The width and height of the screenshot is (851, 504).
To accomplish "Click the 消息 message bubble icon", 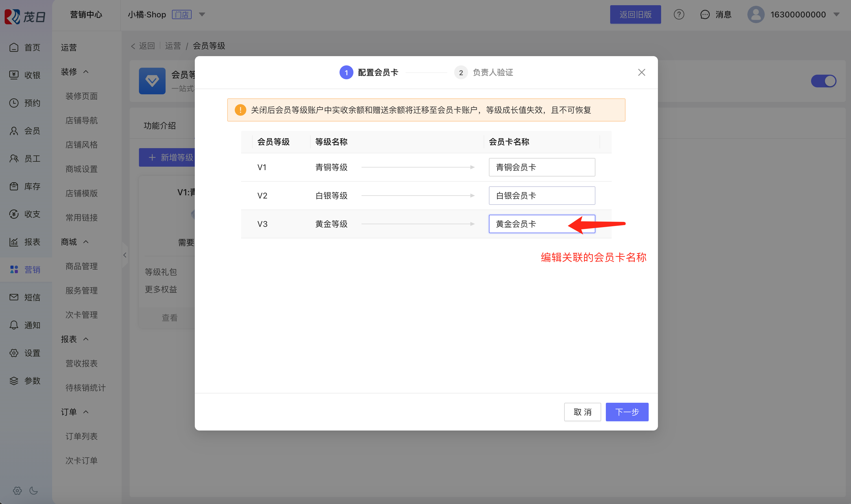I will tap(705, 14).
